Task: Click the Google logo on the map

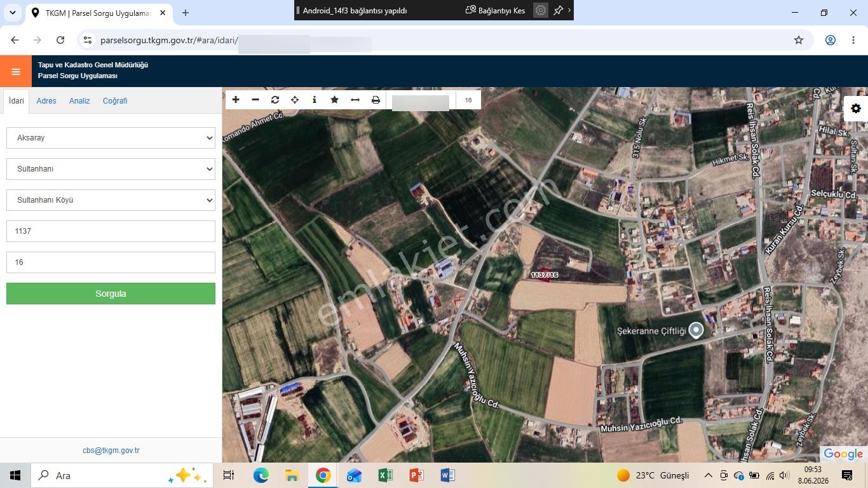Action: click(x=843, y=454)
